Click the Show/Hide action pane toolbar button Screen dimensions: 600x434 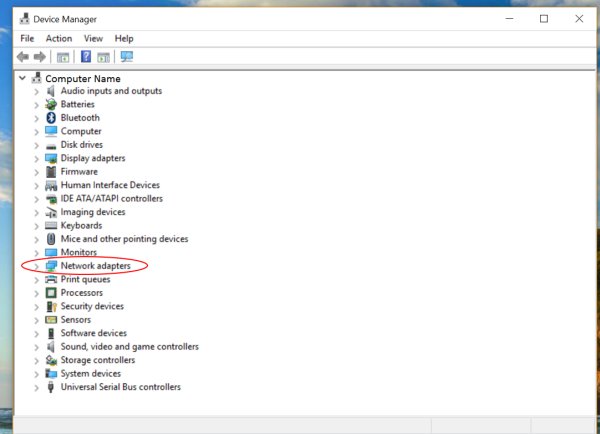pos(103,57)
